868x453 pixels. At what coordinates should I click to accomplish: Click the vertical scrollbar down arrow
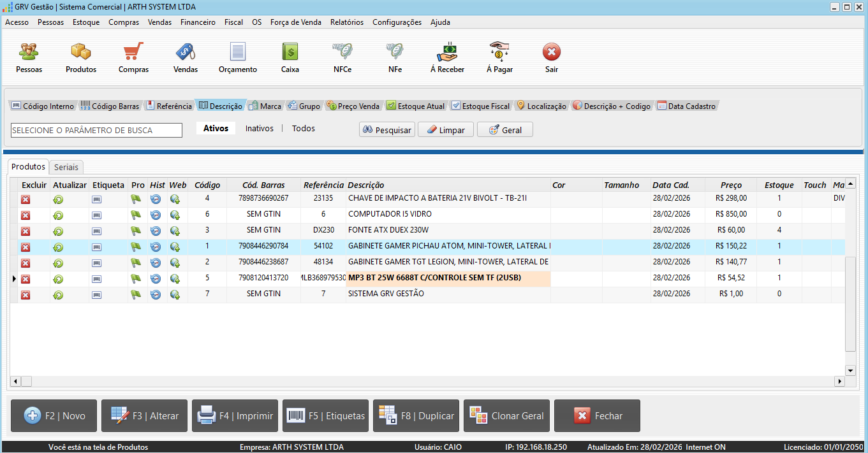(x=850, y=370)
